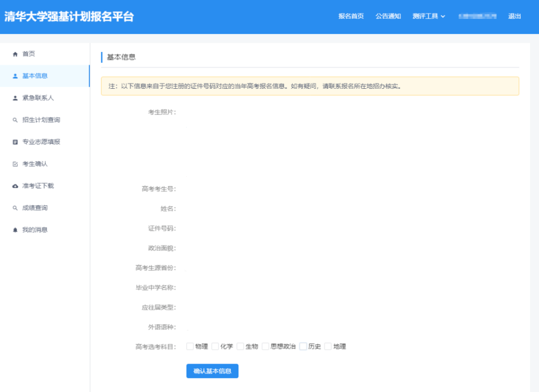
Task: Click the magnifier icon for 招生计划查询
Action: tap(15, 120)
